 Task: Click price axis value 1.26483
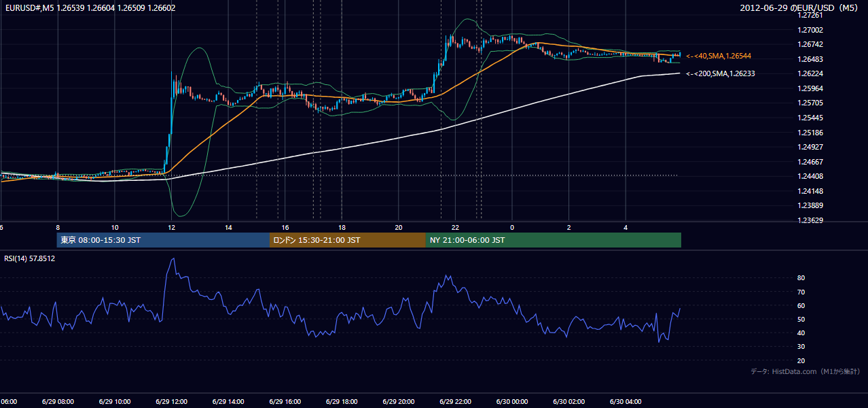810,59
